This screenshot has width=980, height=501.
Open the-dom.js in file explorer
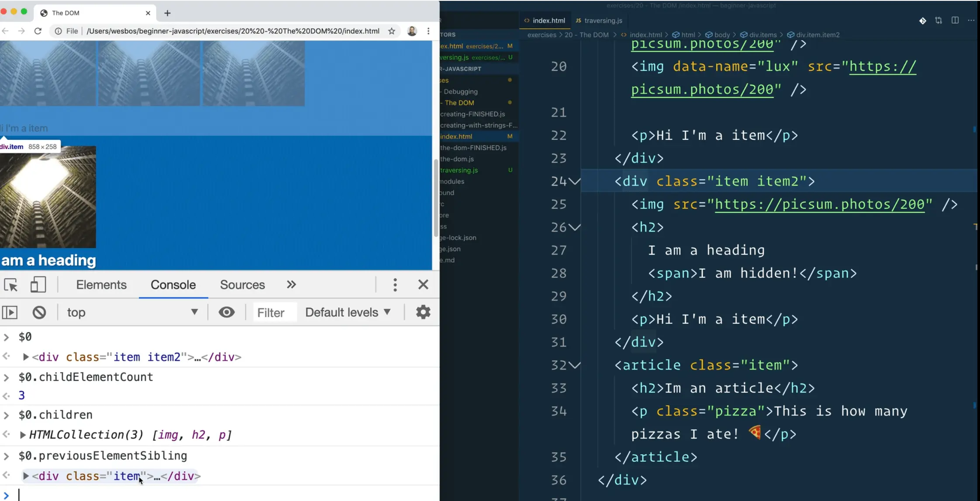coord(457,159)
